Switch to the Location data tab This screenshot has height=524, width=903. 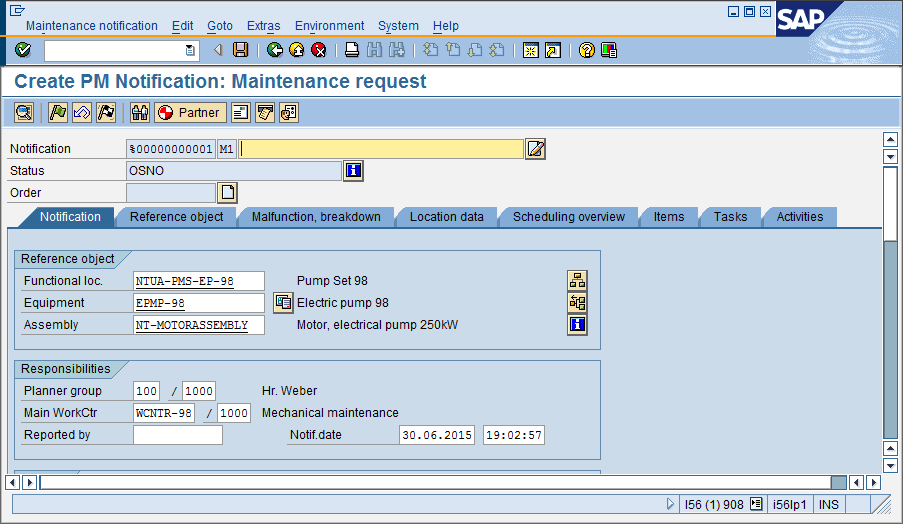[446, 217]
